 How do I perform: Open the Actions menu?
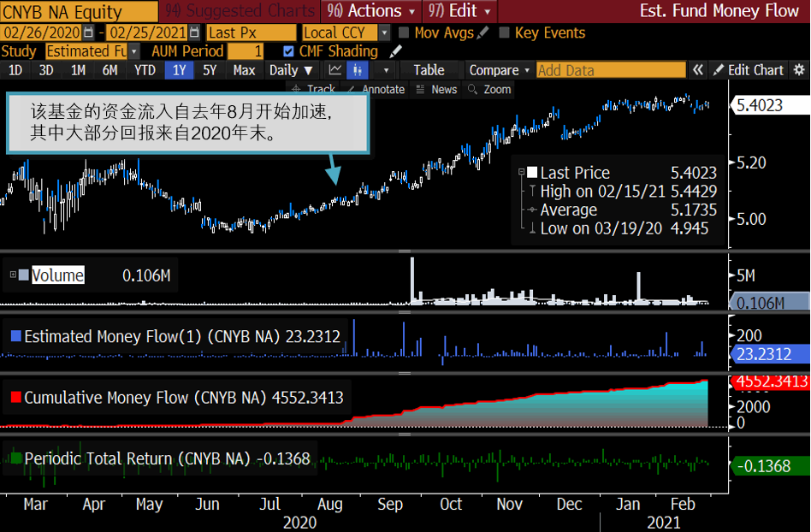(370, 11)
